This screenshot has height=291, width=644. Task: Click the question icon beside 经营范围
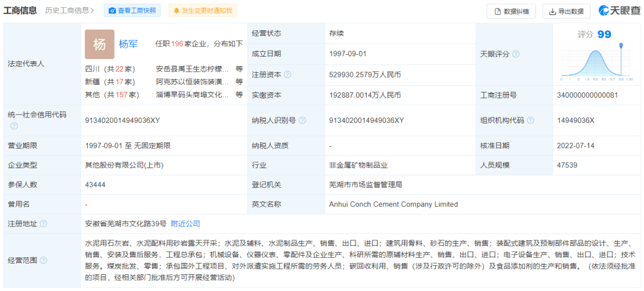pos(43,260)
